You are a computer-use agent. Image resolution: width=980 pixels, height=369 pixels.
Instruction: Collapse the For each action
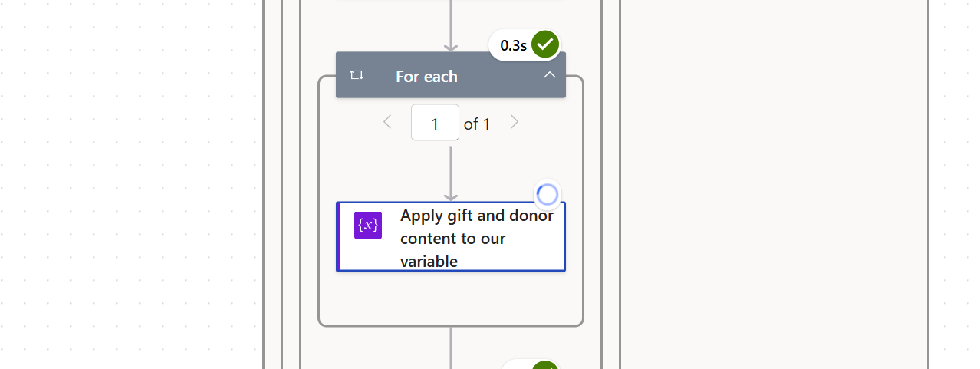coord(550,74)
